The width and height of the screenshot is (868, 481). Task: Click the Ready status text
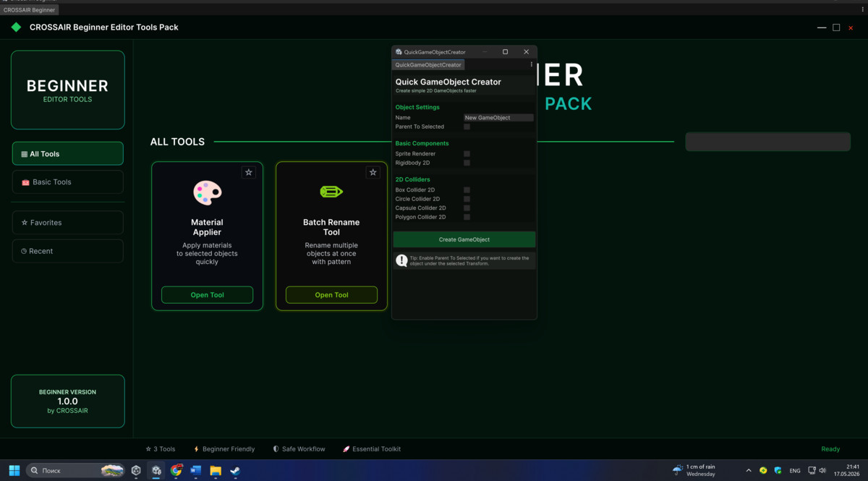click(x=830, y=449)
